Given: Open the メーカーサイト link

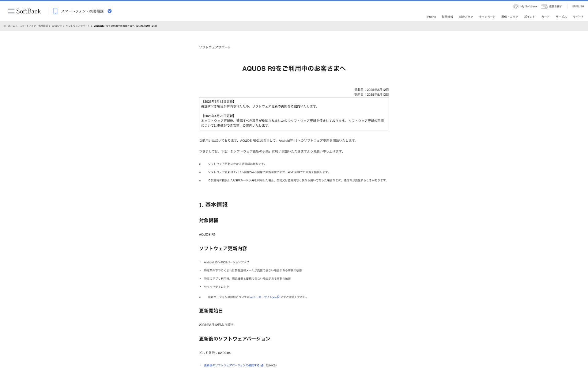Looking at the screenshot, I should [262, 297].
